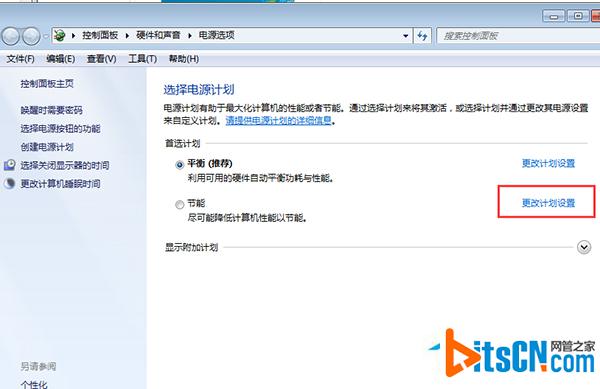
Task: Open 唤醒时需要密码 sidebar link
Action: [x=51, y=110]
